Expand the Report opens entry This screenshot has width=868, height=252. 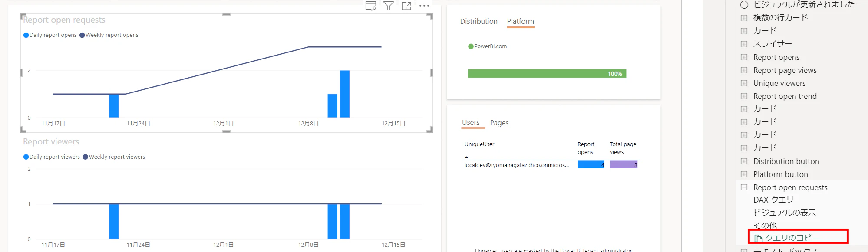pos(744,57)
